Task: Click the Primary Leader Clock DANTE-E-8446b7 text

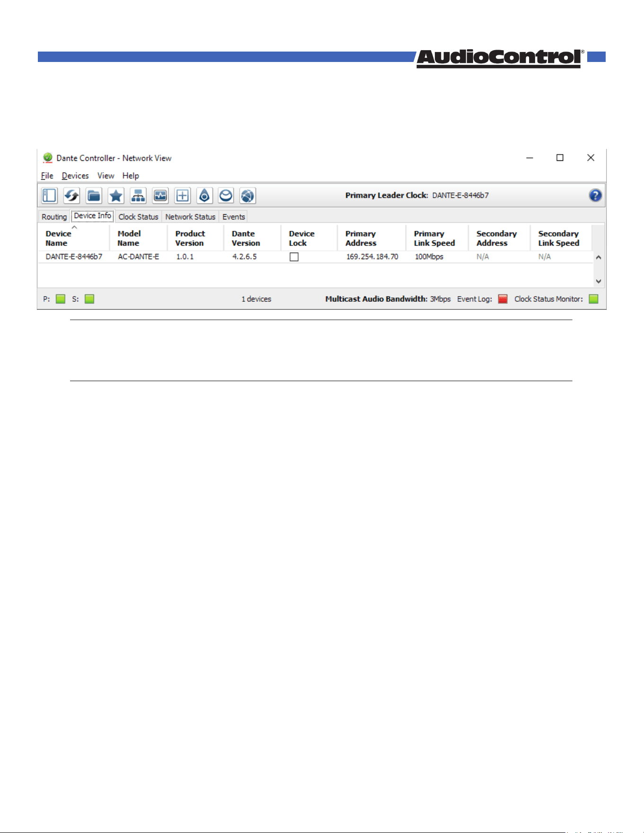Action: click(x=417, y=195)
